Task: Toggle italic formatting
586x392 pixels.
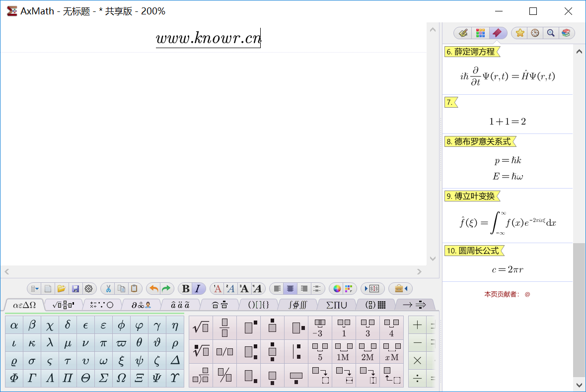Action: (x=198, y=289)
